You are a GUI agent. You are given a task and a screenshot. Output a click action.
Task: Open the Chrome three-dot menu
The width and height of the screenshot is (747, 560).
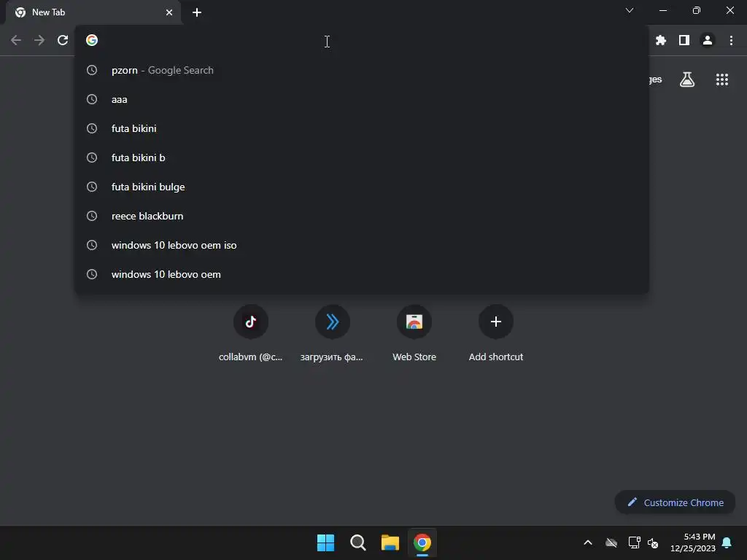click(731, 41)
